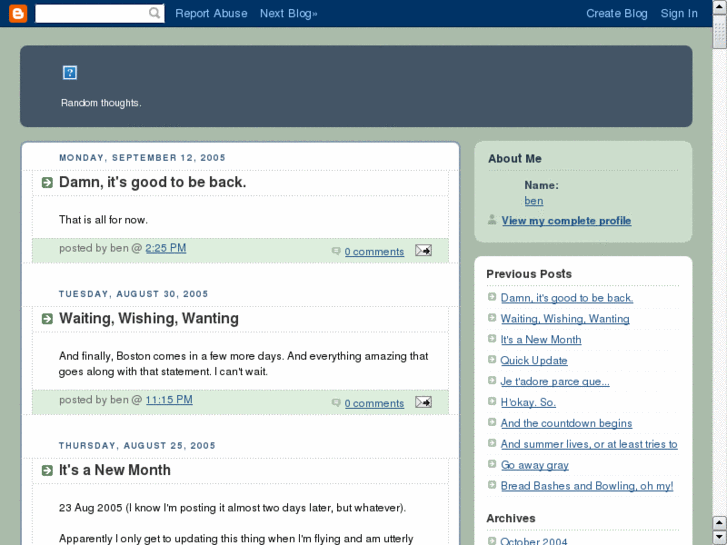Click the orange Blogger logo icon
This screenshot has width=727, height=545.
tap(18, 13)
